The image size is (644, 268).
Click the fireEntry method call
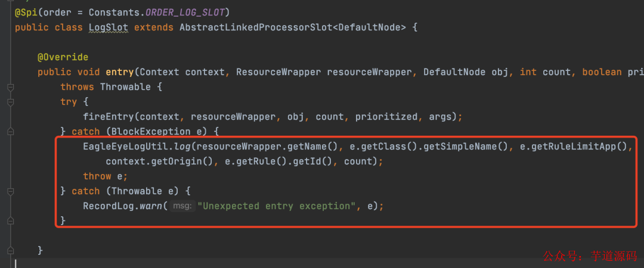[109, 117]
